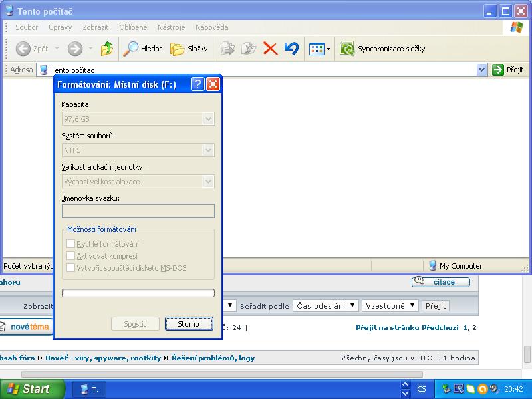Open the Nástroje menu
Image resolution: width=532 pixels, height=399 pixels.
171,27
